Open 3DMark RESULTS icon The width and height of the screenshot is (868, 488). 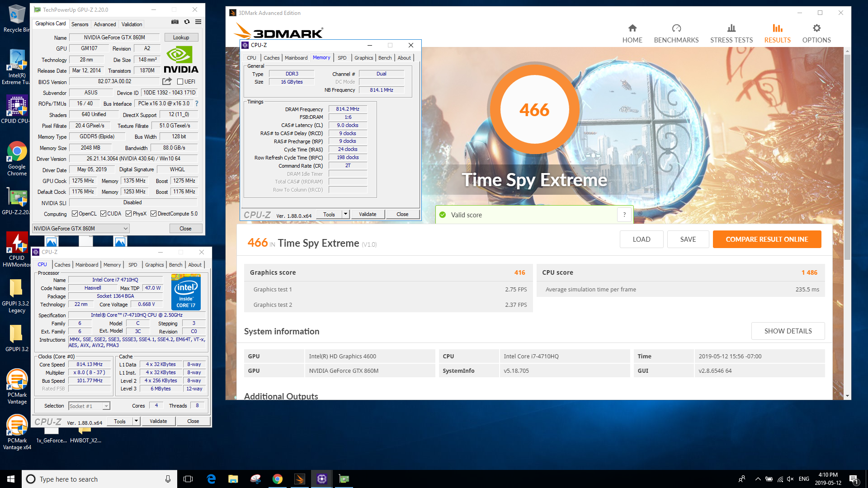pos(777,28)
